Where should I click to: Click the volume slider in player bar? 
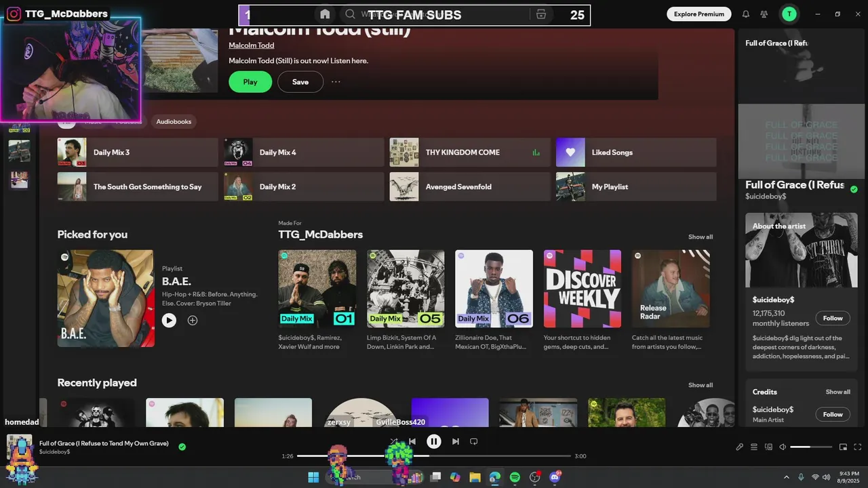click(x=811, y=447)
